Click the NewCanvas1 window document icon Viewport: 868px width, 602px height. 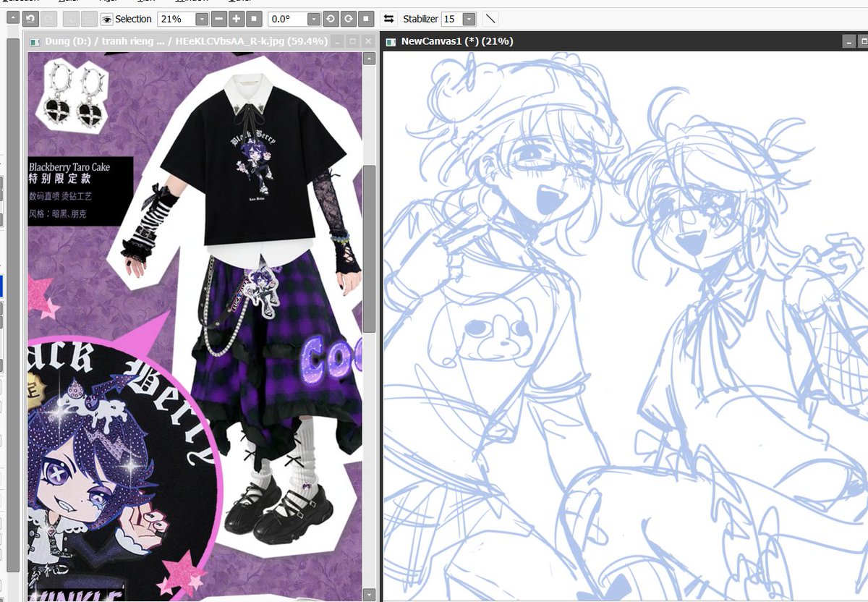pos(391,41)
